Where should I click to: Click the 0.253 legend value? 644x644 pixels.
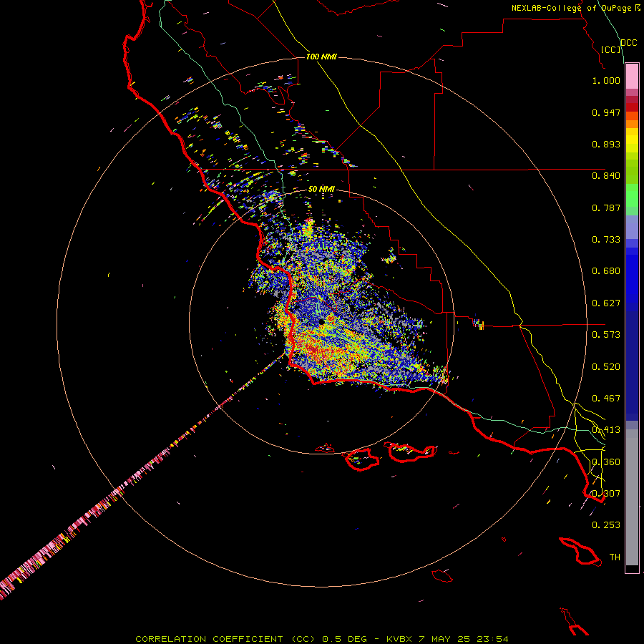pyautogui.click(x=606, y=525)
